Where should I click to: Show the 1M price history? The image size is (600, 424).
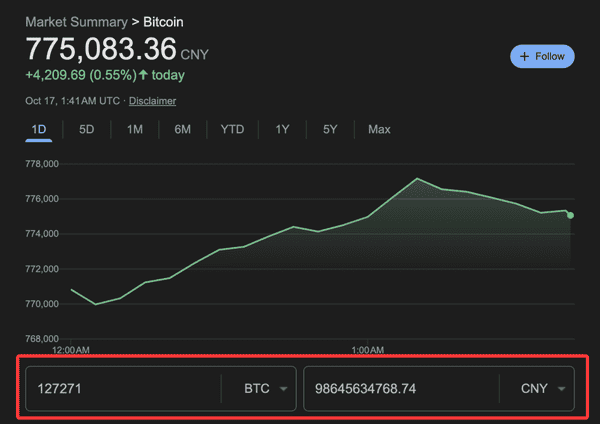pos(134,129)
